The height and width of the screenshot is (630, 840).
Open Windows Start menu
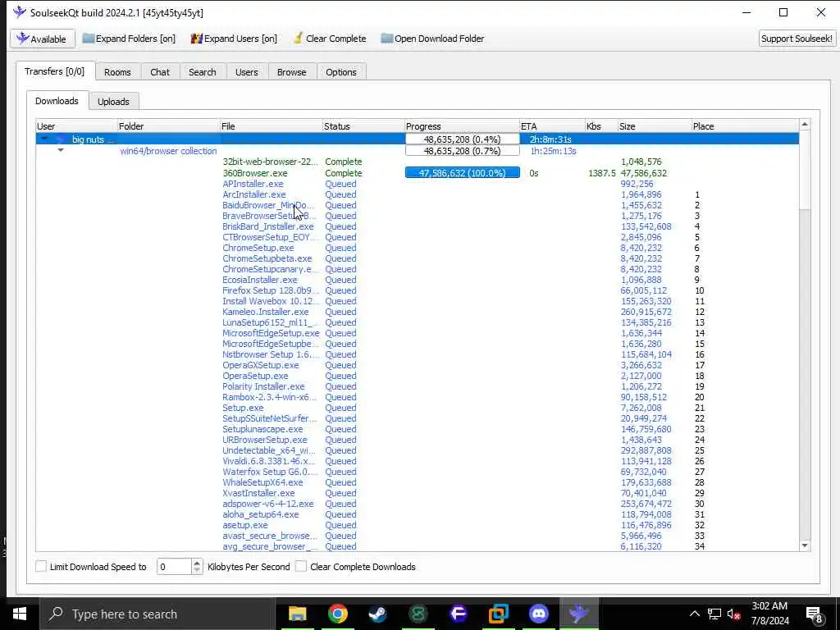(x=20, y=614)
